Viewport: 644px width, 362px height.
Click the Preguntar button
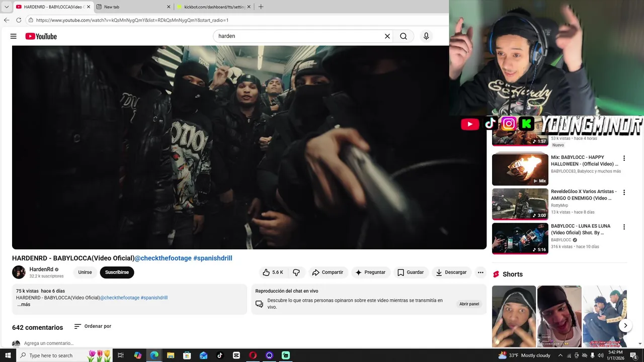point(370,273)
